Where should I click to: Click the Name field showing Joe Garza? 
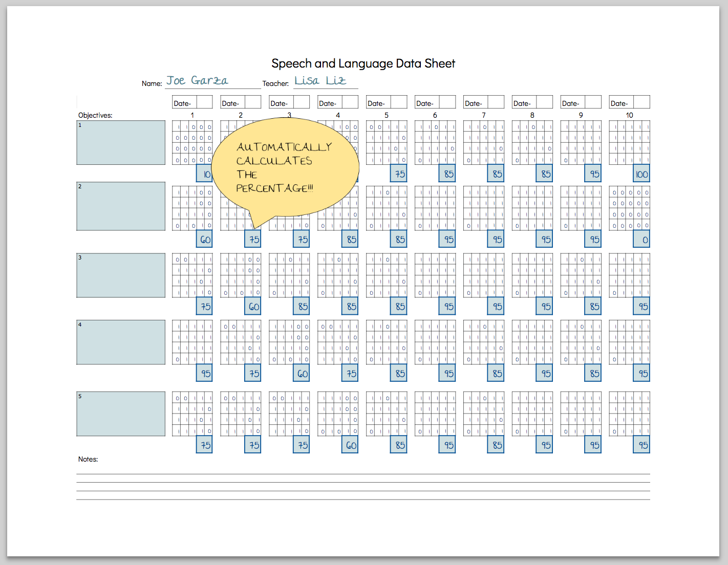pyautogui.click(x=212, y=81)
